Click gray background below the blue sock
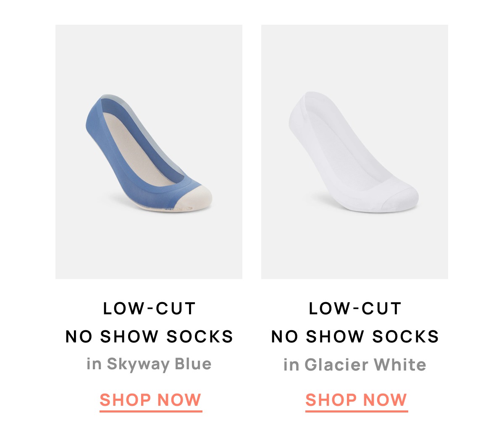The image size is (504, 436). point(149,245)
